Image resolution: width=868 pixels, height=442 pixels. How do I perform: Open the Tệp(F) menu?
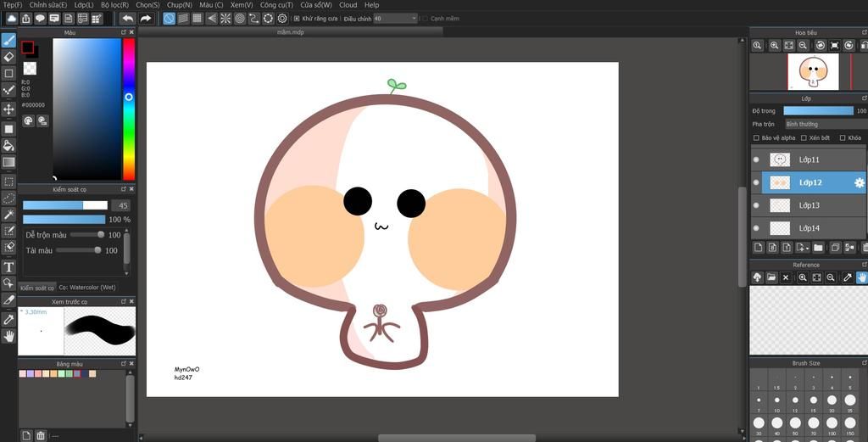click(x=12, y=5)
